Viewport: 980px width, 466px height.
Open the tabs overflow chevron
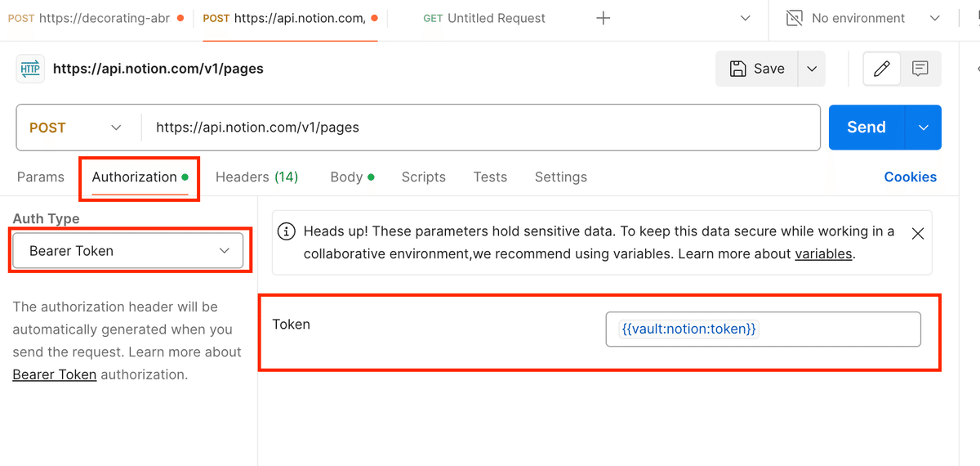(745, 18)
